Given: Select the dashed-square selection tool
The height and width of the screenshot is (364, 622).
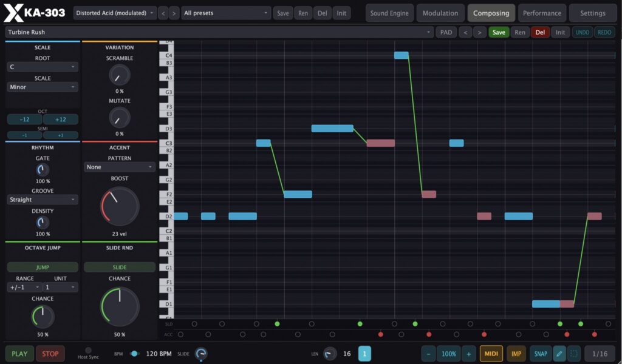Looking at the screenshot, I should 573,353.
